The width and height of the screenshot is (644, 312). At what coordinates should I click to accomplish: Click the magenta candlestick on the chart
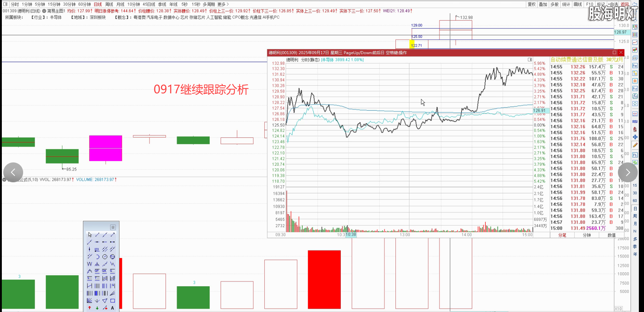[x=105, y=148]
